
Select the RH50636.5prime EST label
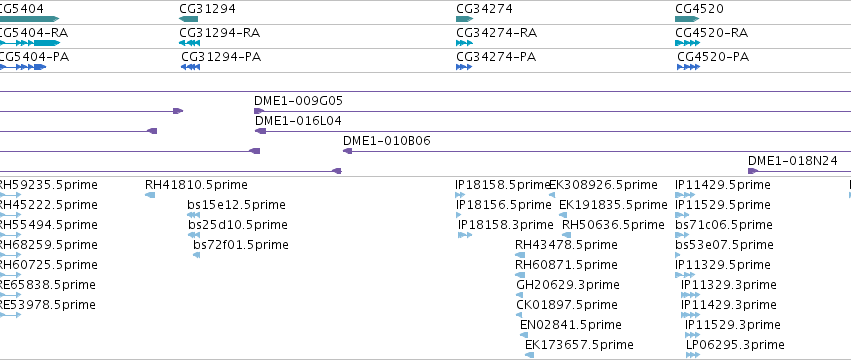tap(613, 225)
